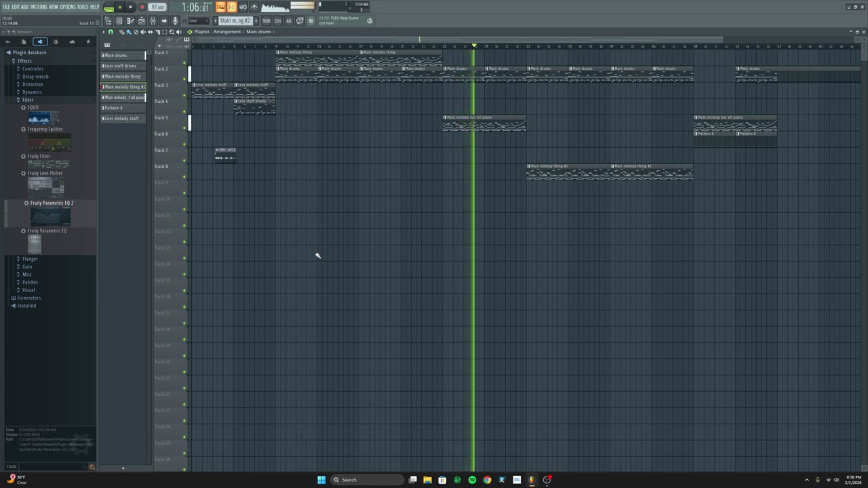Open the Line snap mode dropdown
868x488 pixels.
pos(197,21)
